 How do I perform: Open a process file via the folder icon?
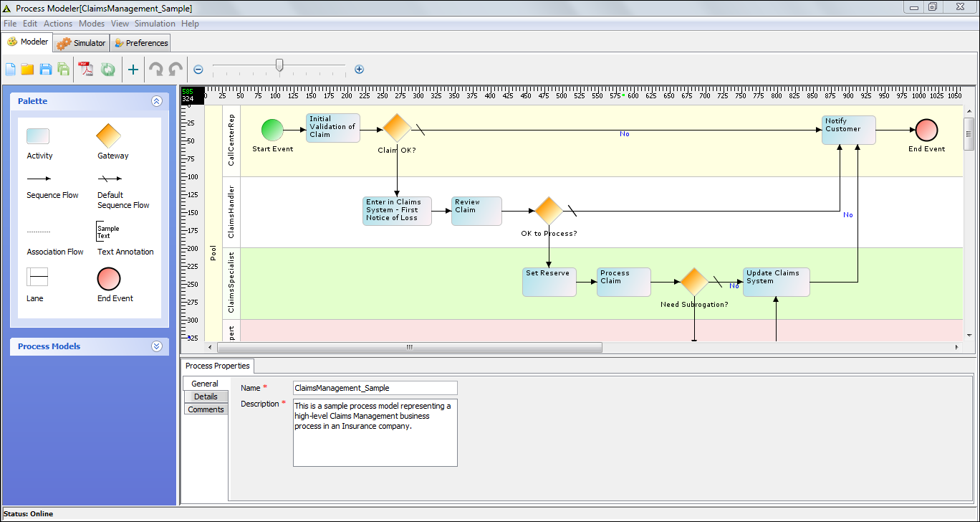point(27,70)
